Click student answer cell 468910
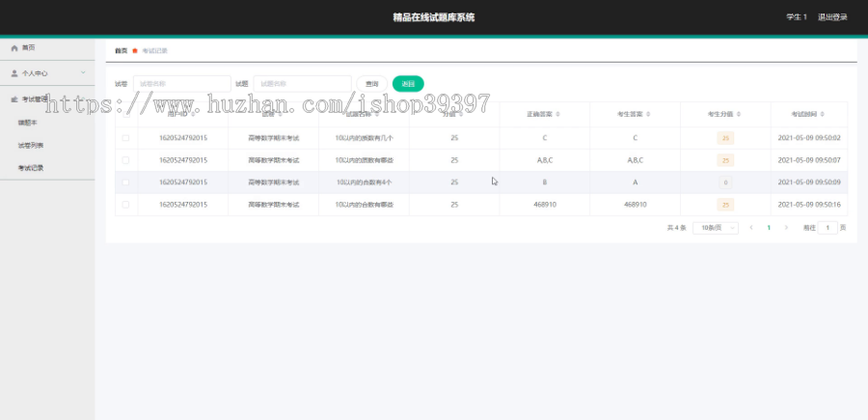This screenshot has width=868, height=420. [635, 205]
